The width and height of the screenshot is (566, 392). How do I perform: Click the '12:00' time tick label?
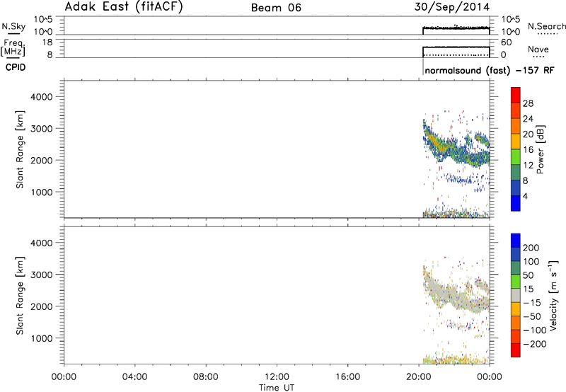pos(277,377)
